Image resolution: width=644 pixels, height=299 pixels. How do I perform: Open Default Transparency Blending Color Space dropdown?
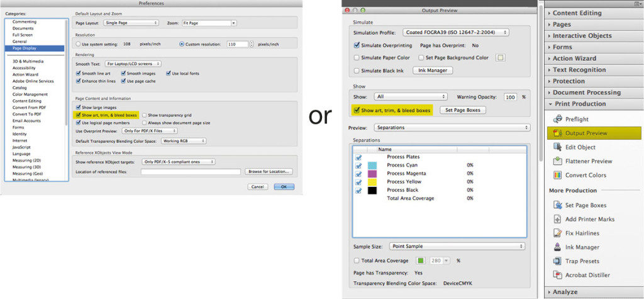click(183, 140)
